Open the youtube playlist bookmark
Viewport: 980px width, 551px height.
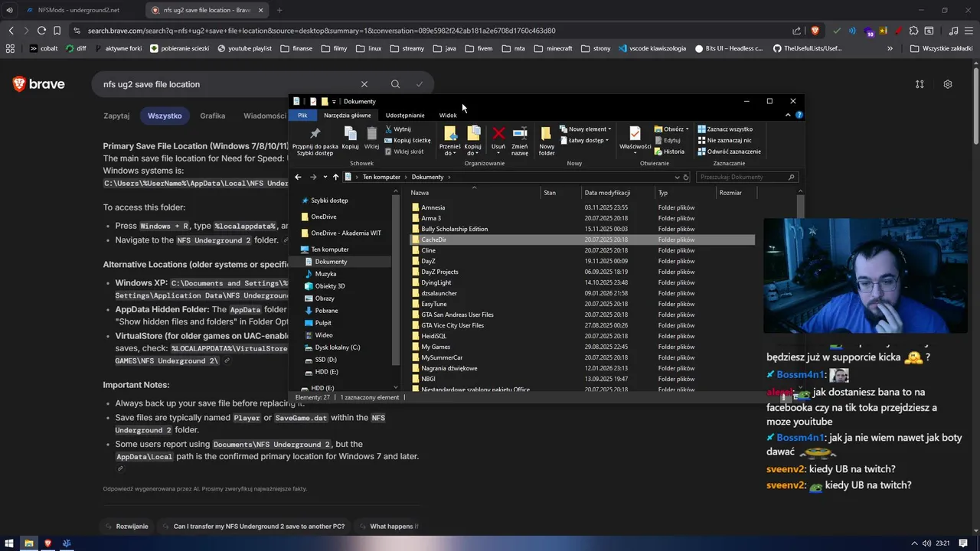(245, 48)
